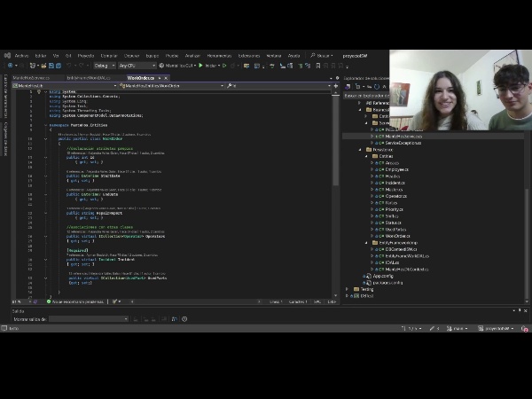Click the no-issues-found green check icon
Screen dimensions: 532x399
pos(50,301)
